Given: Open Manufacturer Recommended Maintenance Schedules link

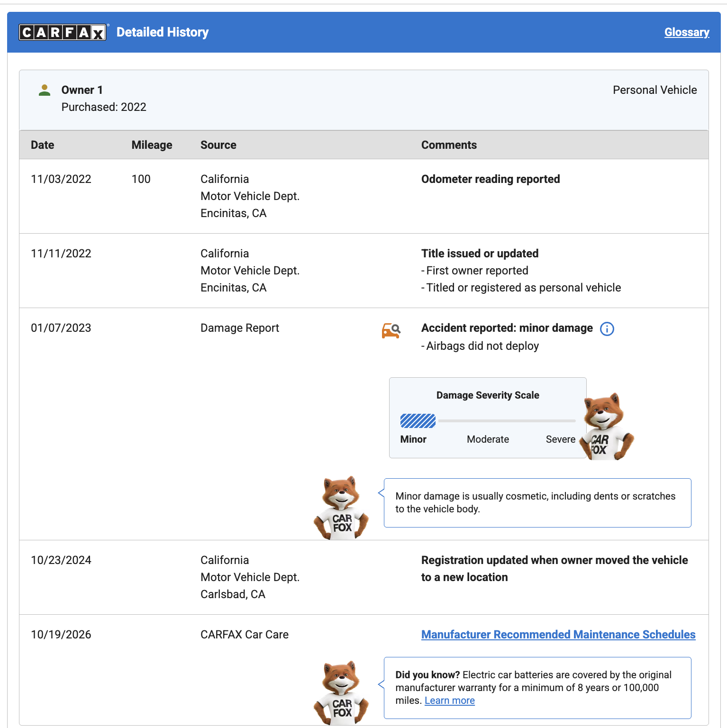Looking at the screenshot, I should pos(558,635).
